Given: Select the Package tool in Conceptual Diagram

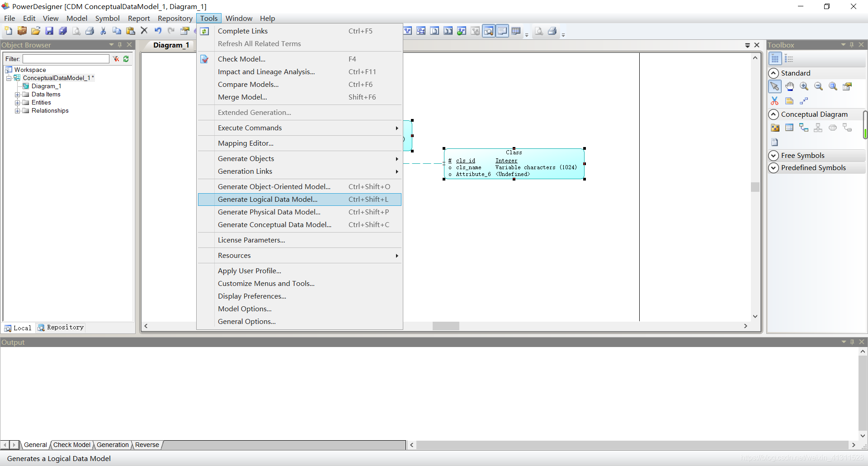Looking at the screenshot, I should 775,128.
